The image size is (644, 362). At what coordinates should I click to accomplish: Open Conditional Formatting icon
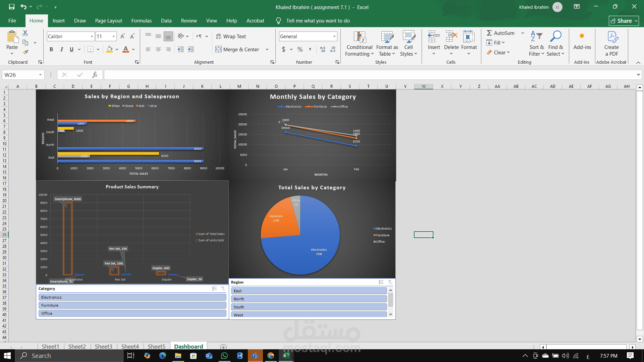[360, 37]
